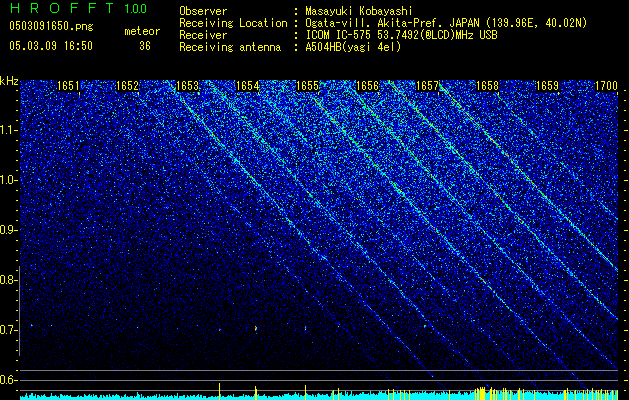Click the 1651 time marker
The image size is (629, 400).
(68, 86)
